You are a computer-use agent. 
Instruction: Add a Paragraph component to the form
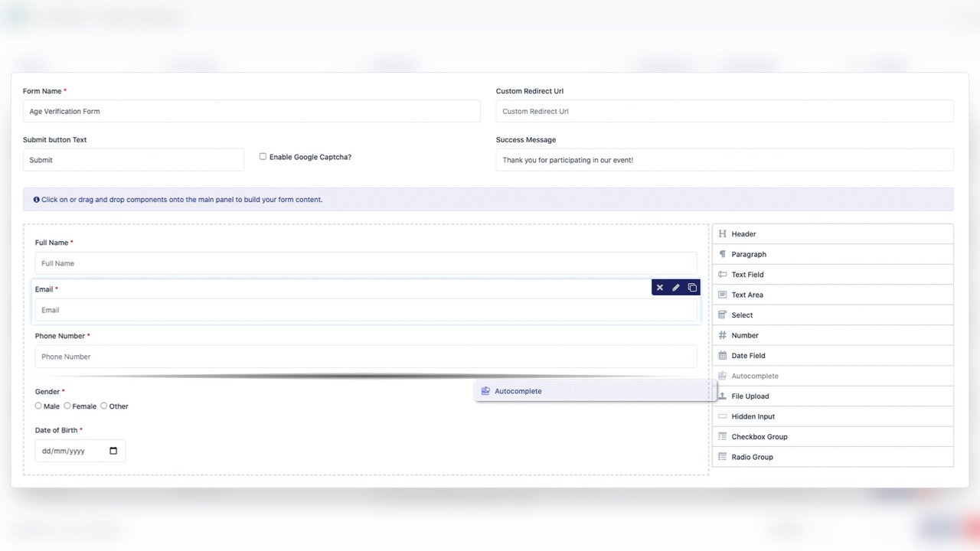click(832, 253)
